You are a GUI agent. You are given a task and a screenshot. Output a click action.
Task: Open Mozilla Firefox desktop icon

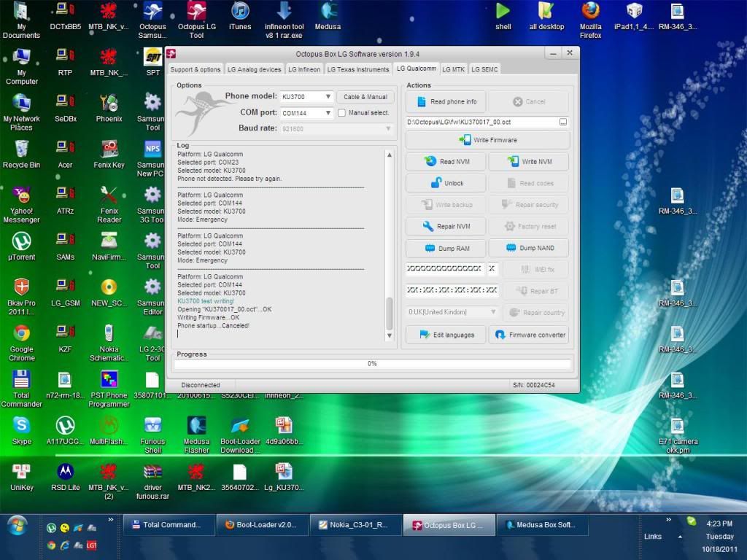click(590, 20)
